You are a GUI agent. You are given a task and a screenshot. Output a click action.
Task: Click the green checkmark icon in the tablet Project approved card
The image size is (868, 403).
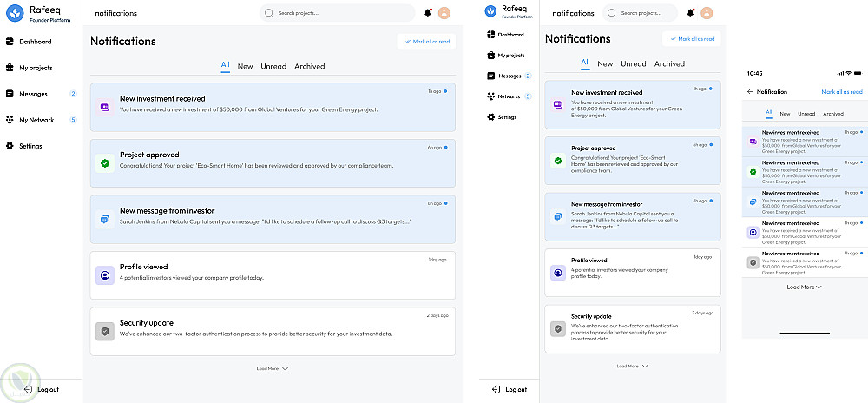point(558,161)
